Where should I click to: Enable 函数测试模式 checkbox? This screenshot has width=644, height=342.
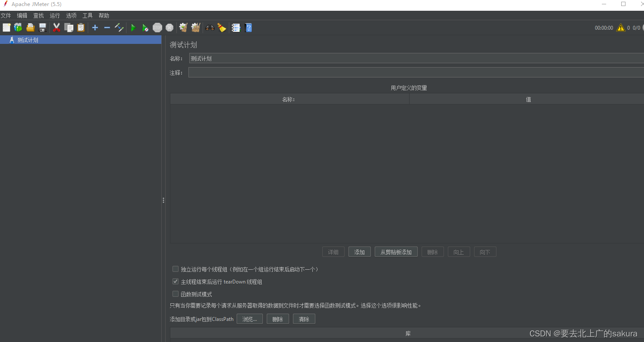(x=176, y=294)
